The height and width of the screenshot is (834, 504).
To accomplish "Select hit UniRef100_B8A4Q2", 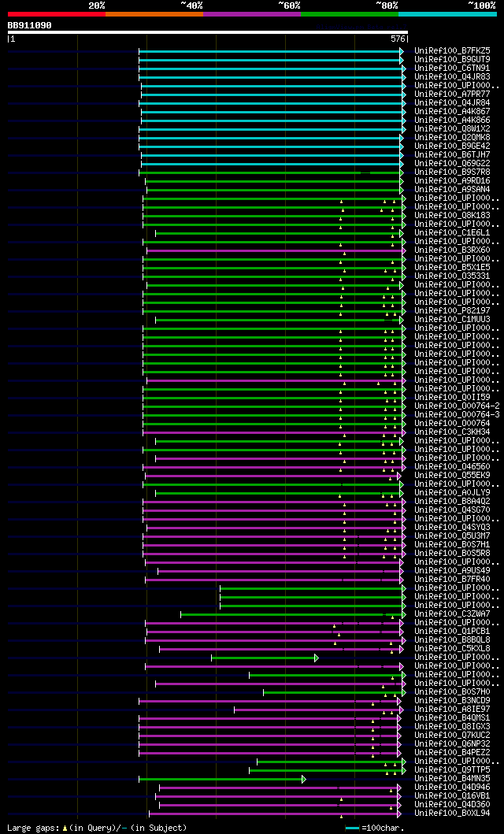I will tap(453, 502).
